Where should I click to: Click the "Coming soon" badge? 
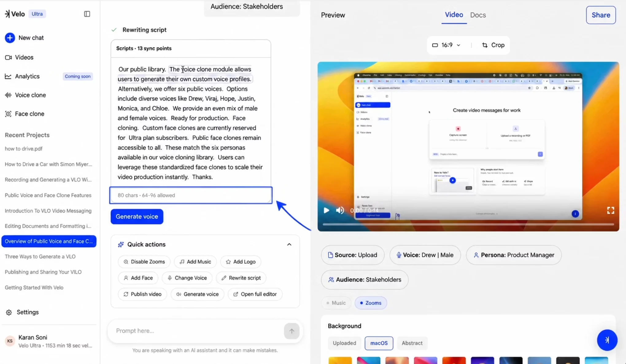point(78,76)
